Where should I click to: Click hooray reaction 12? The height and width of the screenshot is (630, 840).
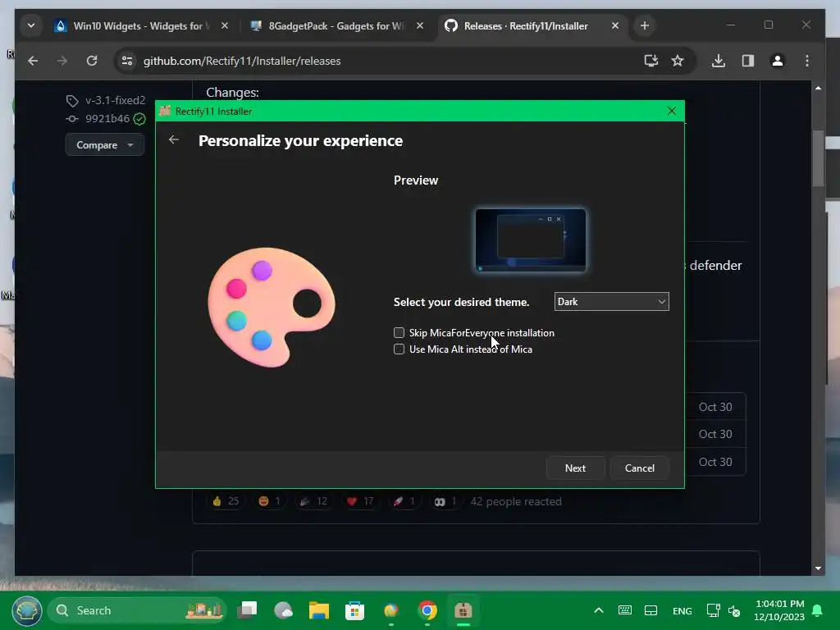coord(314,501)
